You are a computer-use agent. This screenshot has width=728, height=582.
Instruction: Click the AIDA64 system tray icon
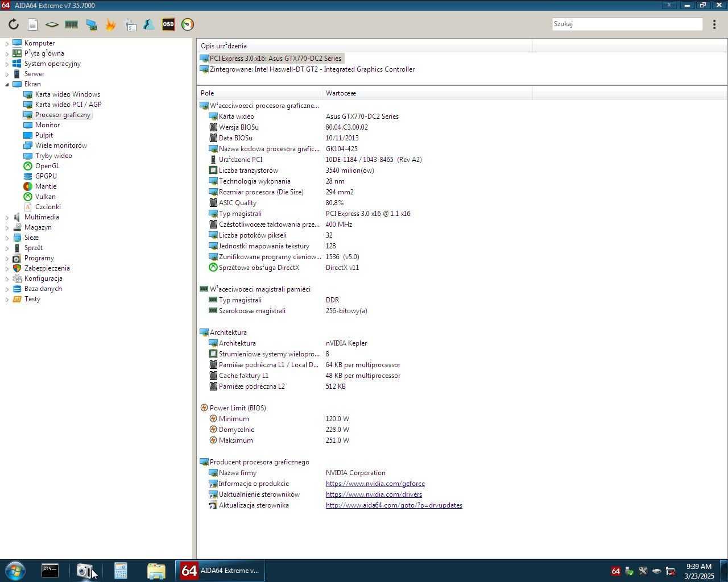point(615,571)
